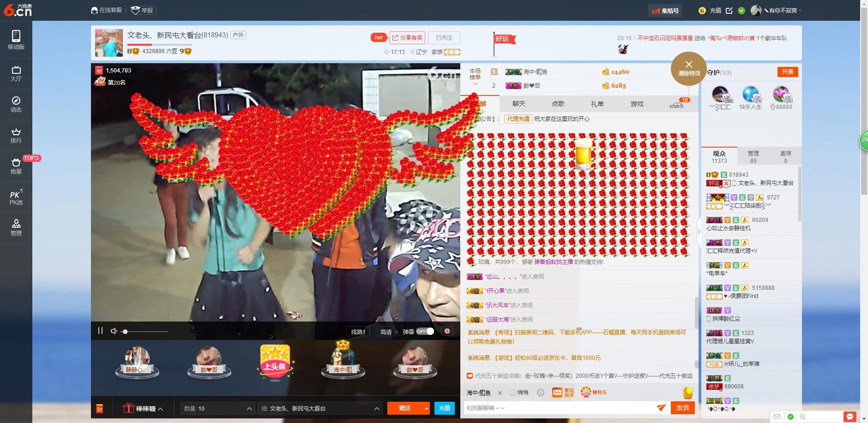The width and height of the screenshot is (868, 423).
Task: Open the emoji smiley picker
Action: tap(541, 393)
